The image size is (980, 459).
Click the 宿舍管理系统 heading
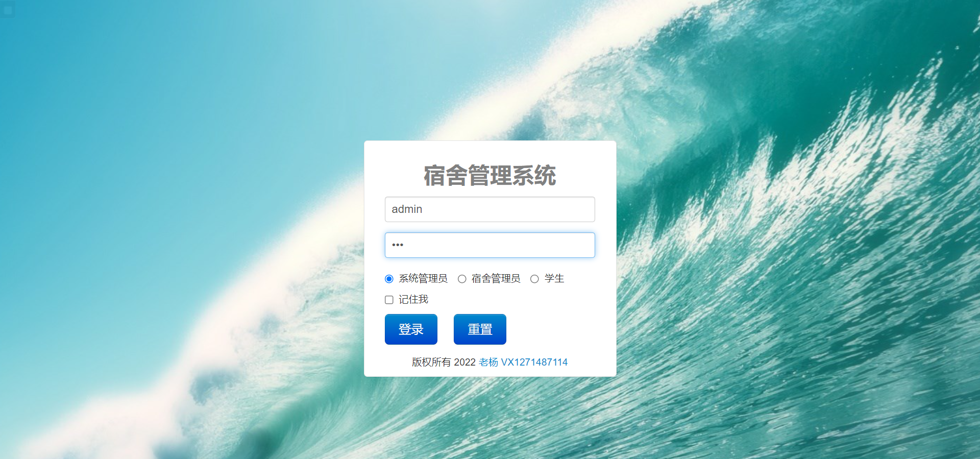tap(490, 175)
